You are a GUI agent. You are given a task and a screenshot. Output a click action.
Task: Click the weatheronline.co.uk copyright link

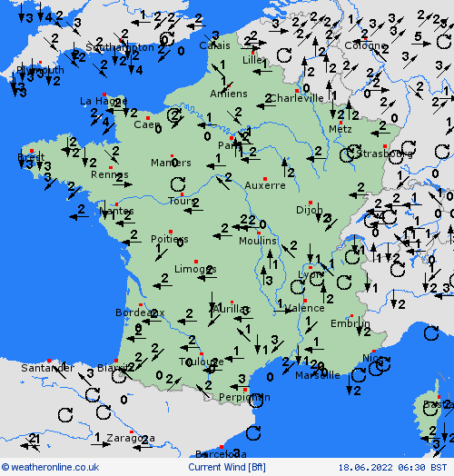[x=50, y=467]
